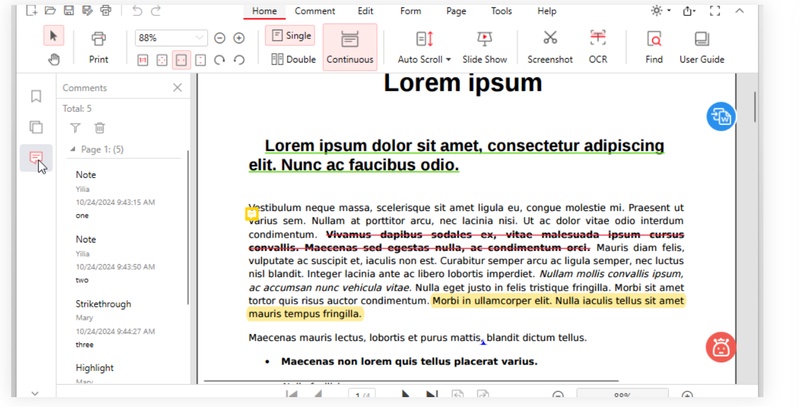Image resolution: width=800 pixels, height=407 pixels.
Task: Open the User Guide
Action: coord(701,46)
